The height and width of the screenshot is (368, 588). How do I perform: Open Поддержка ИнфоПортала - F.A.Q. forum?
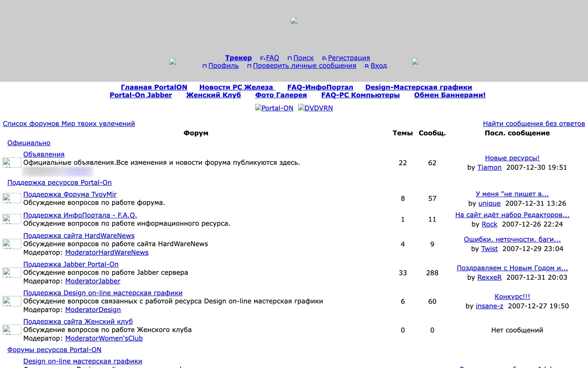[80, 215]
